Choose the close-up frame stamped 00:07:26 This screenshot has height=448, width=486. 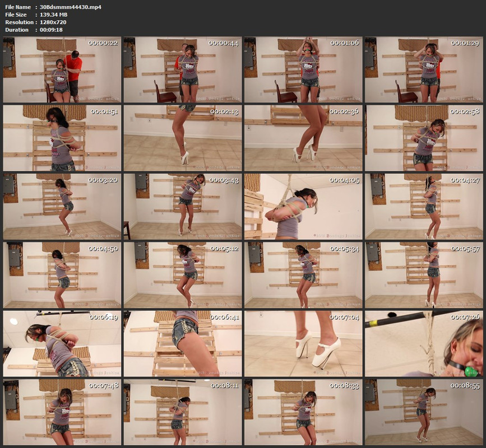coord(424,344)
